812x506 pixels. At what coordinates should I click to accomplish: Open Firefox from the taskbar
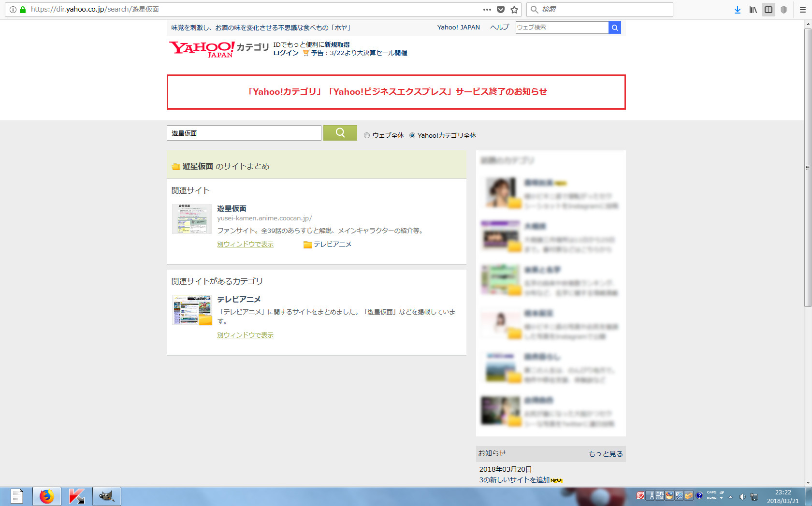tap(46, 496)
